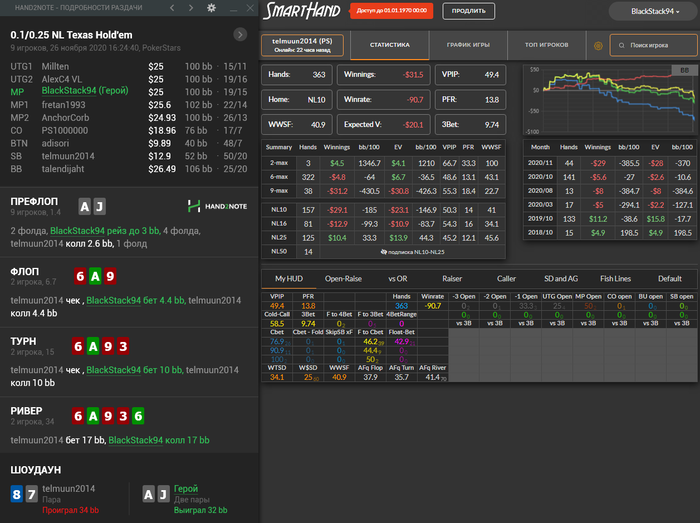Click the HUD MP Open column header
Viewport: 700px width, 523px height.
coord(588,296)
